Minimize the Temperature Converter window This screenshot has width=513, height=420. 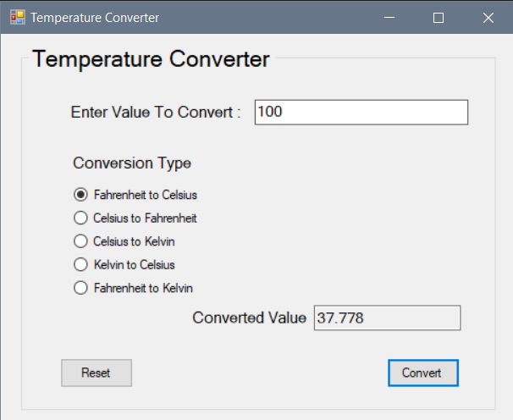[x=389, y=17]
